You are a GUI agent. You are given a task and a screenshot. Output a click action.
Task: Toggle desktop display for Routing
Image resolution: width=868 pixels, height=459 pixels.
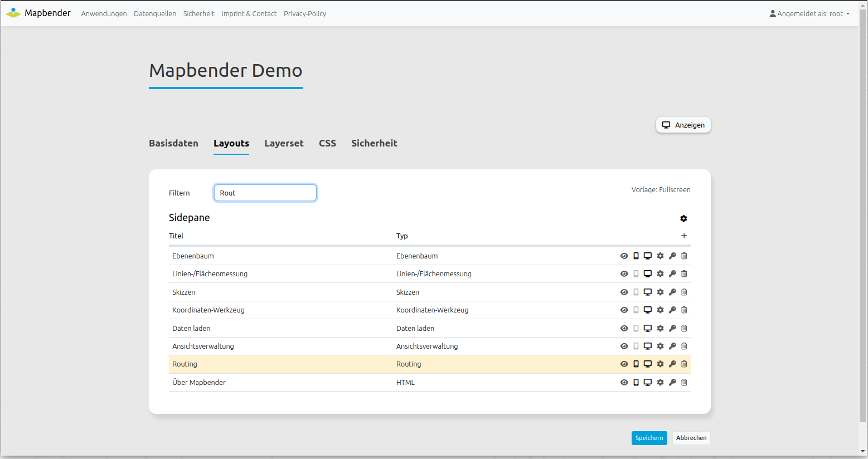tap(648, 364)
